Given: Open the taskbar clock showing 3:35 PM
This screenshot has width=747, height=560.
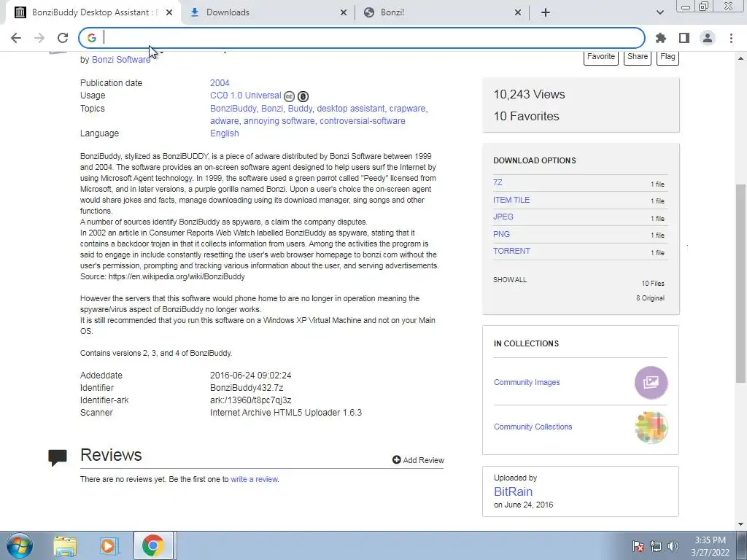Looking at the screenshot, I should [x=710, y=546].
